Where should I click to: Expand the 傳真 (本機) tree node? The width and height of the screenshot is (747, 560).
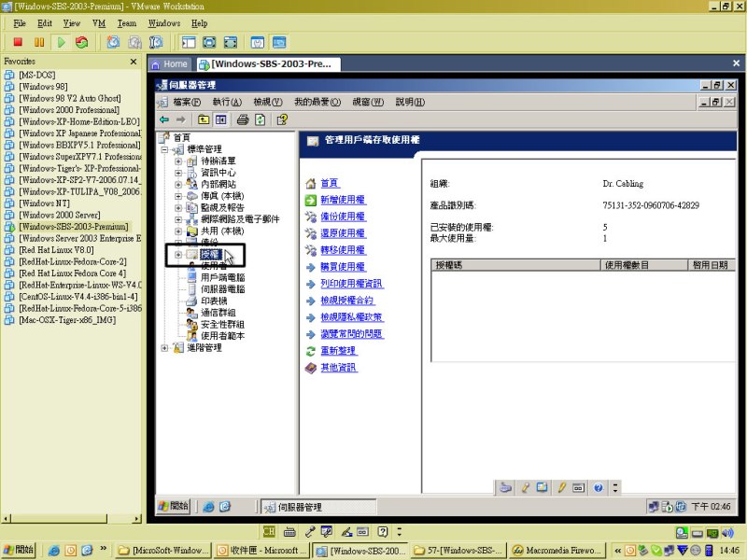tap(177, 196)
